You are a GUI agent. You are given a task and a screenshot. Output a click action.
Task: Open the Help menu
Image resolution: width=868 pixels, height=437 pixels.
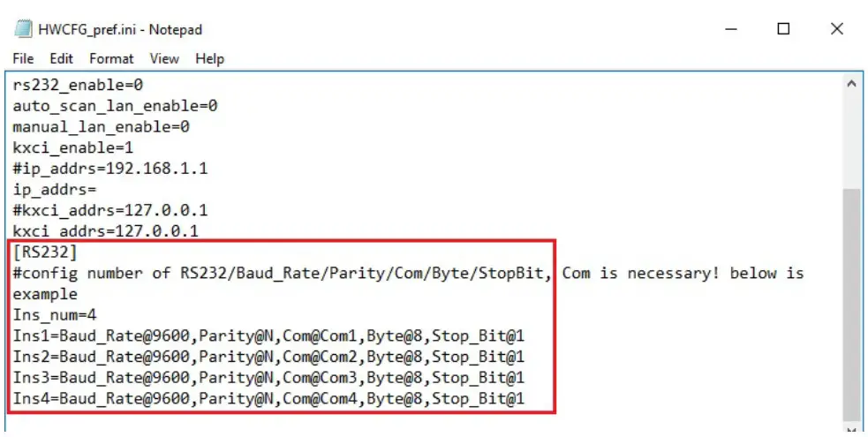click(210, 58)
